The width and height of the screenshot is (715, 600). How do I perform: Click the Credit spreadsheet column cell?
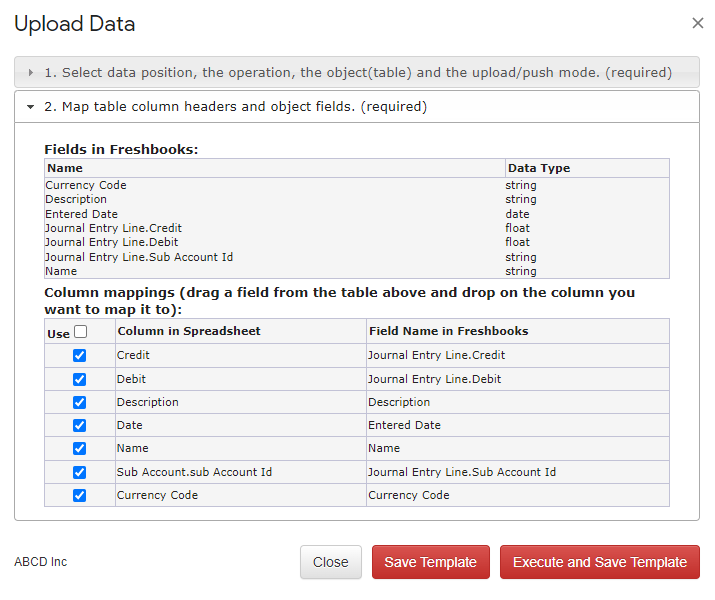point(241,355)
